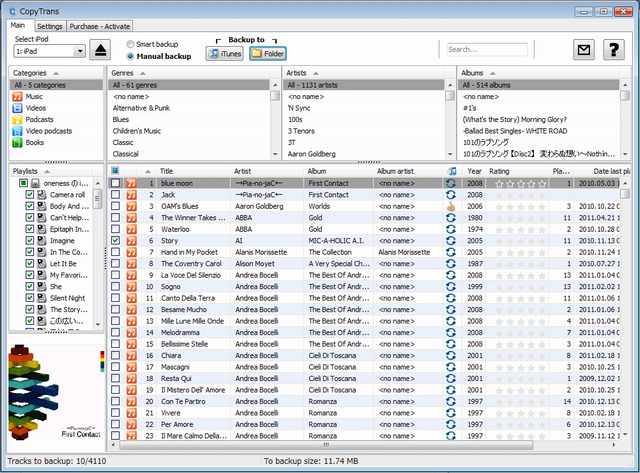Select the Smart backup radio button

point(130,44)
